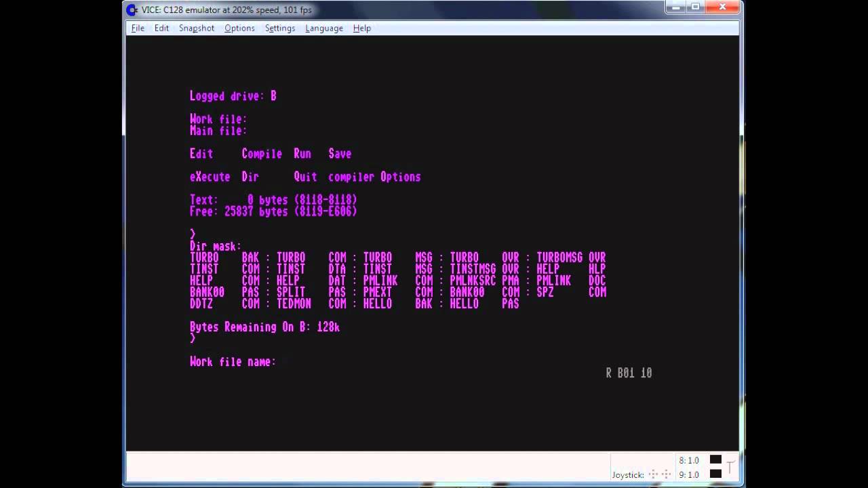
Task: Click the 'Run' command text
Action: [x=302, y=154]
